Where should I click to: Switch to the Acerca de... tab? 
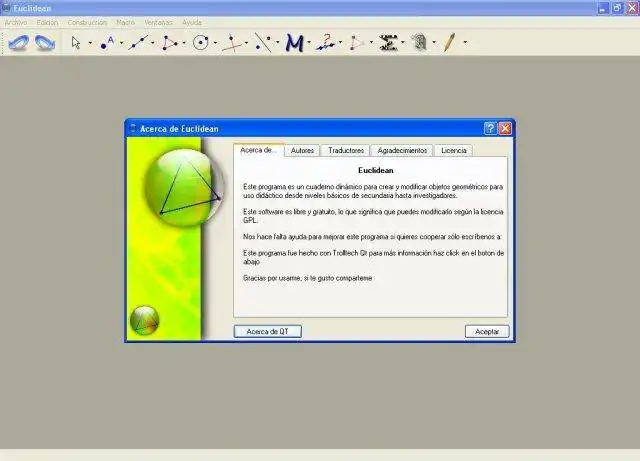point(259,150)
